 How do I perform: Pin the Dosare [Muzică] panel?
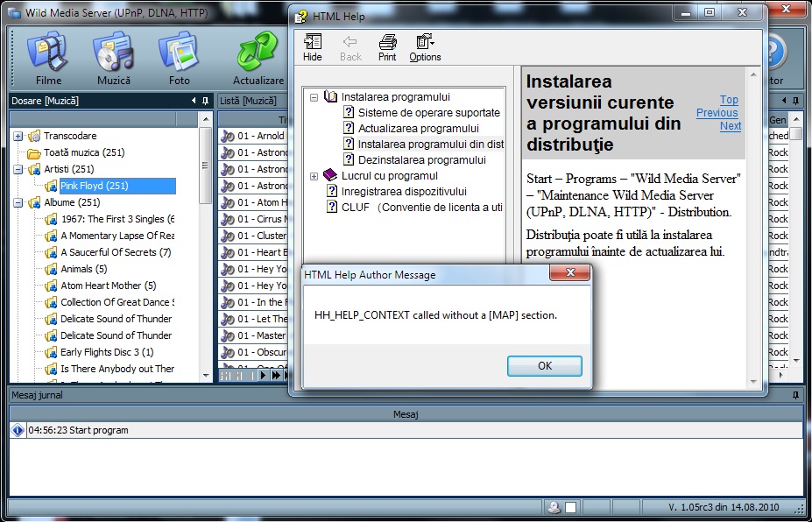pyautogui.click(x=205, y=101)
